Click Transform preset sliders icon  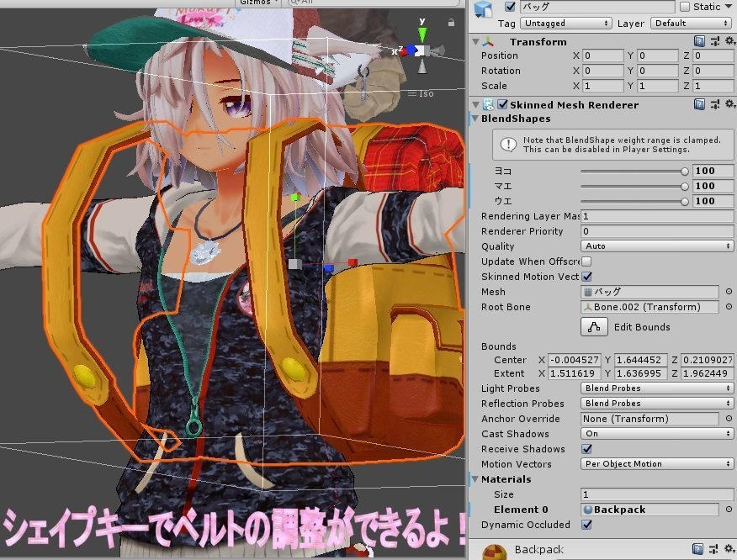tap(715, 41)
